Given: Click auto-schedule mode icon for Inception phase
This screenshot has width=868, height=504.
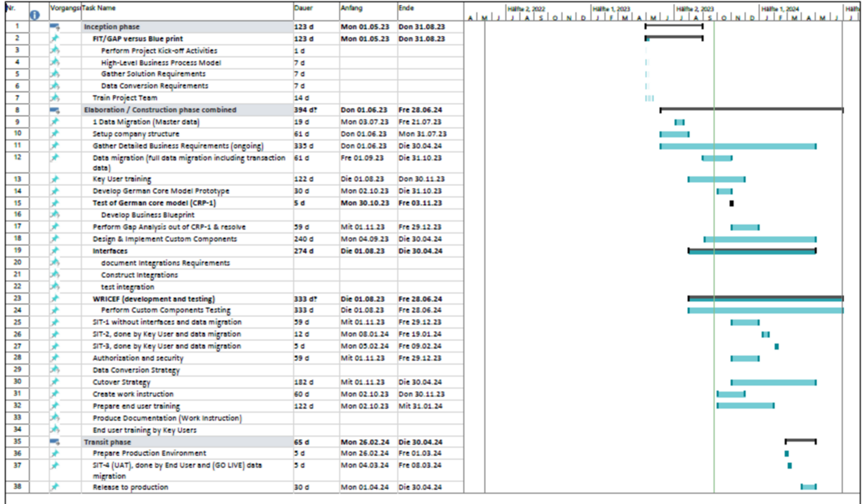Looking at the screenshot, I should pyautogui.click(x=55, y=27).
